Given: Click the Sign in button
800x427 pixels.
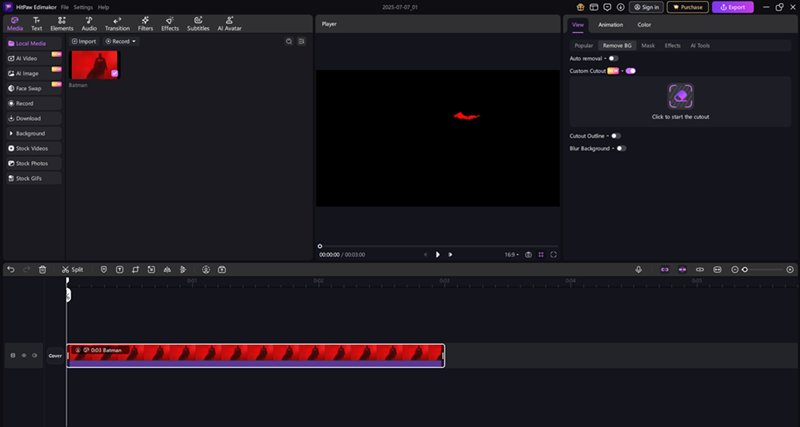Looking at the screenshot, I should pos(646,7).
